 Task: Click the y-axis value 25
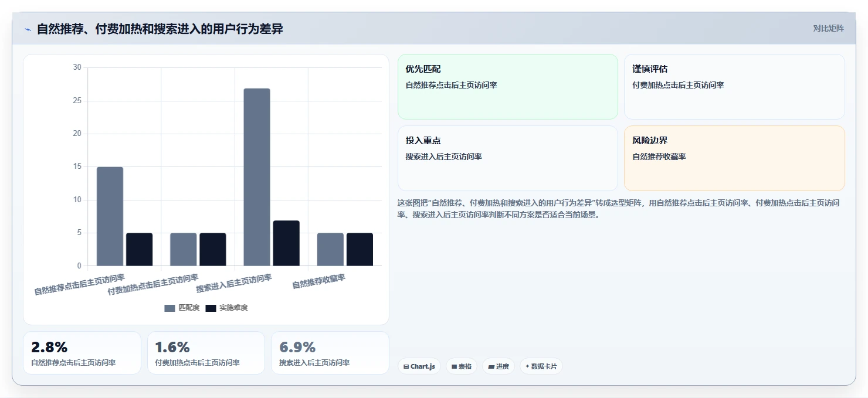77,101
